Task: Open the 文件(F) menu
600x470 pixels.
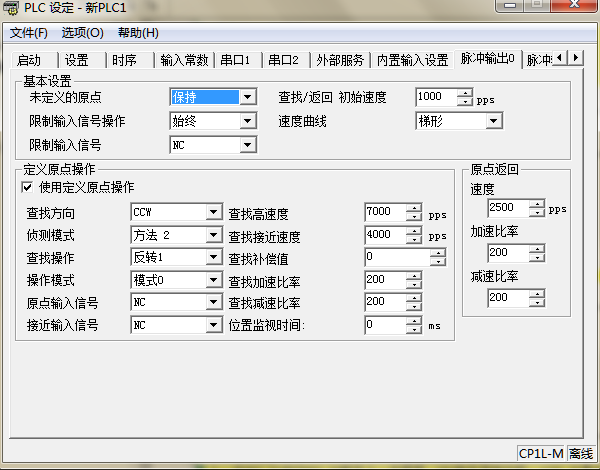Action: [x=29, y=33]
